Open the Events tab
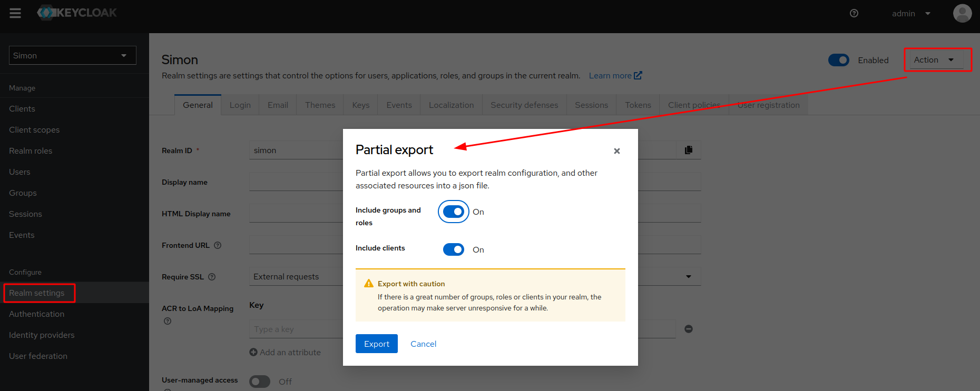 click(399, 105)
